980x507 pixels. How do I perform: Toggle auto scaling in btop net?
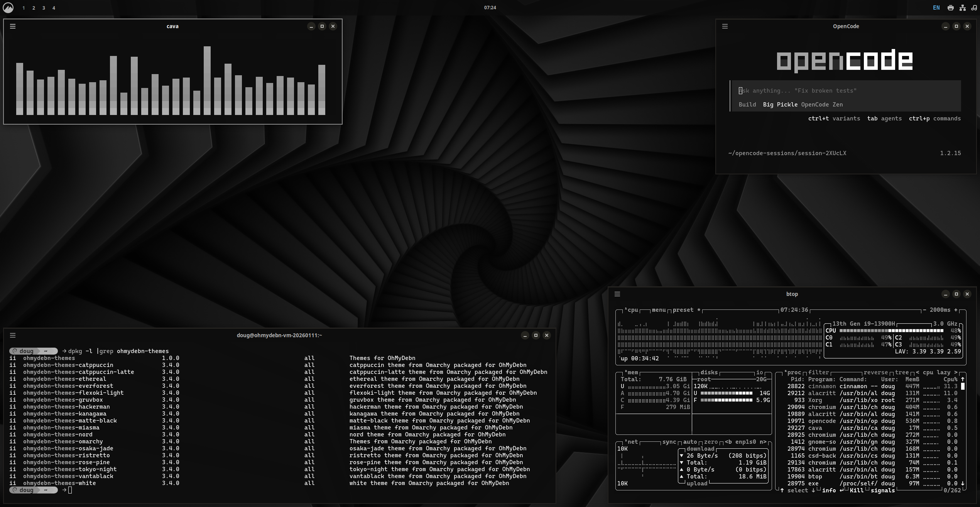[x=690, y=442]
